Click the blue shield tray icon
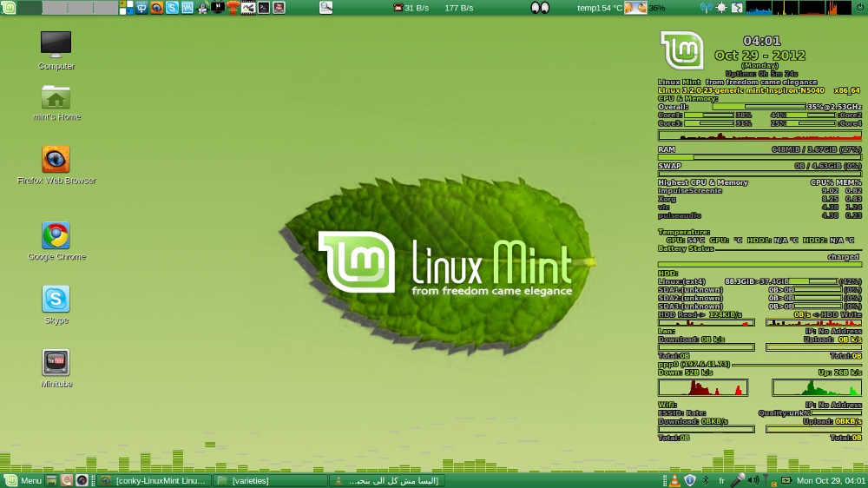This screenshot has width=868, height=488. (x=690, y=480)
